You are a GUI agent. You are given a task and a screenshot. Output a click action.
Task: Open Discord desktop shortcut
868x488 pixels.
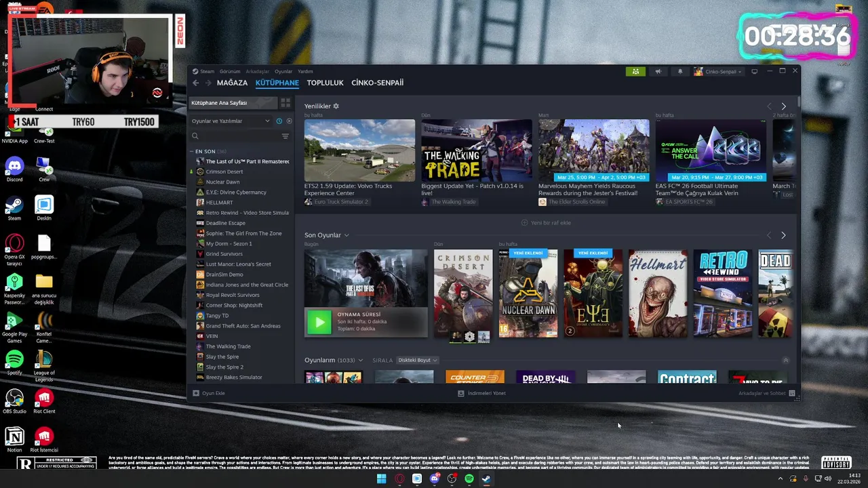(x=14, y=169)
